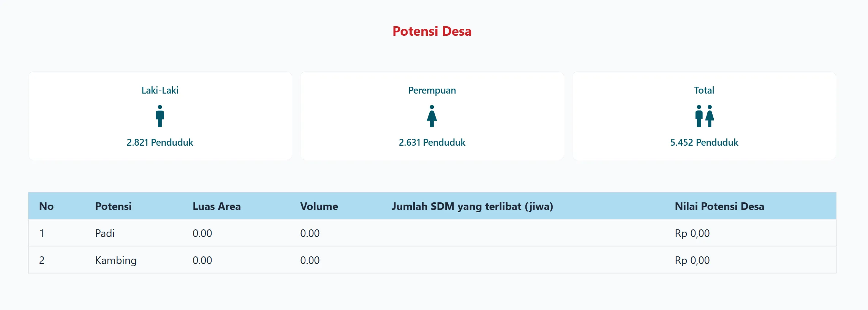This screenshot has height=310, width=868.
Task: Click the Total card label
Action: 704,91
